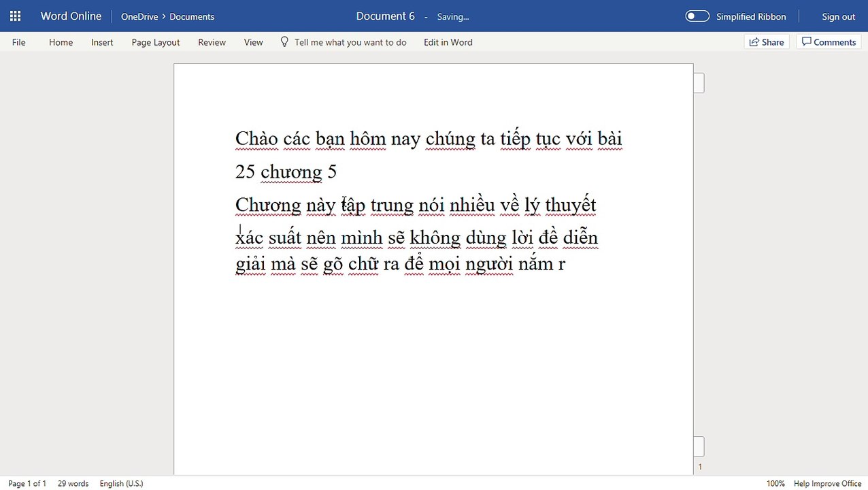Click the page number 1 marker at right margin
Viewport: 868px width, 490px height.
[x=700, y=467]
